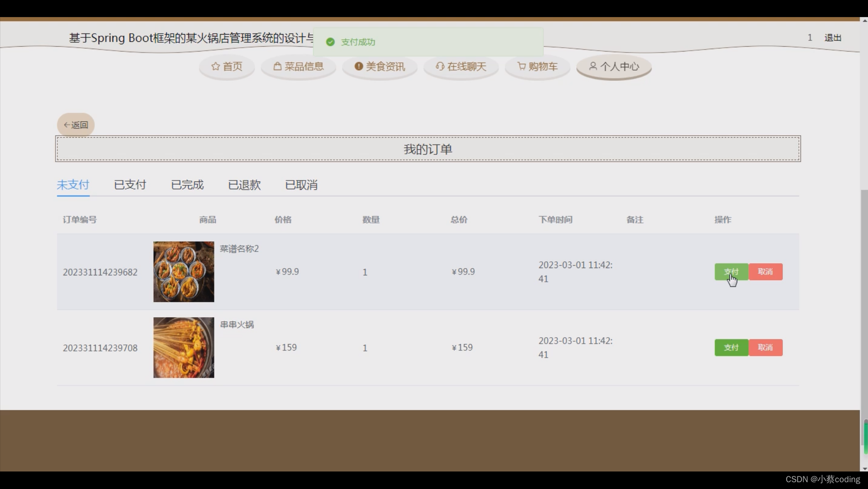Pay for order 202331114239682
The height and width of the screenshot is (489, 868).
point(731,272)
